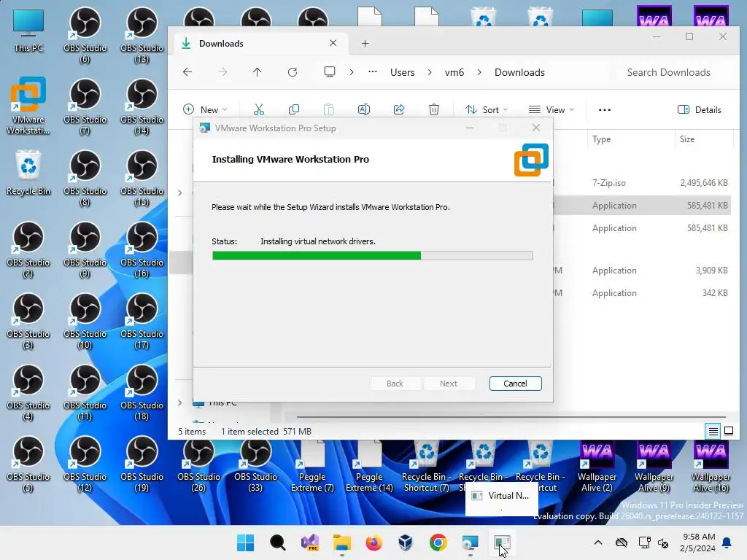747x560 pixels.
Task: Select the Recycle Bin - Shortcut (7) icon
Action: (x=426, y=467)
